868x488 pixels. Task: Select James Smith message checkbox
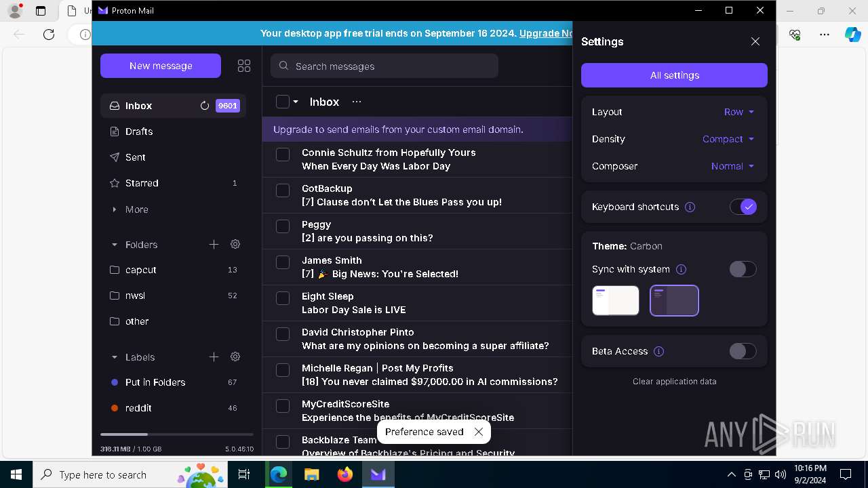click(283, 262)
